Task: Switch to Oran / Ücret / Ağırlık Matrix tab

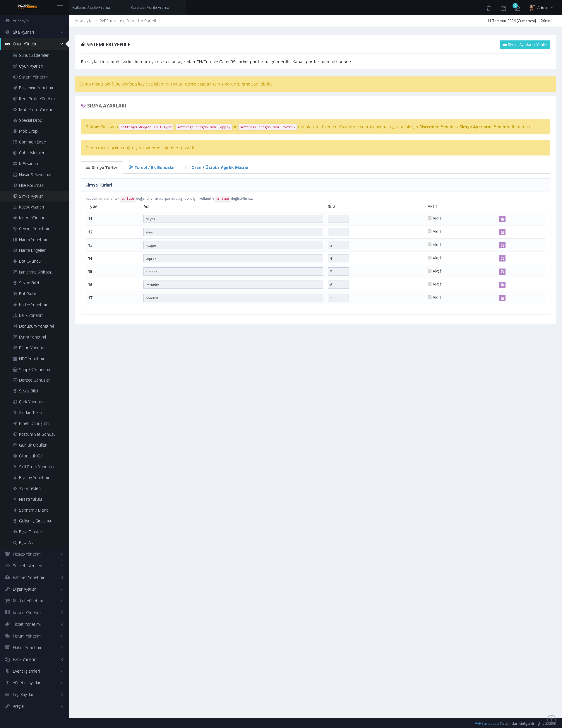Action: 217,167
